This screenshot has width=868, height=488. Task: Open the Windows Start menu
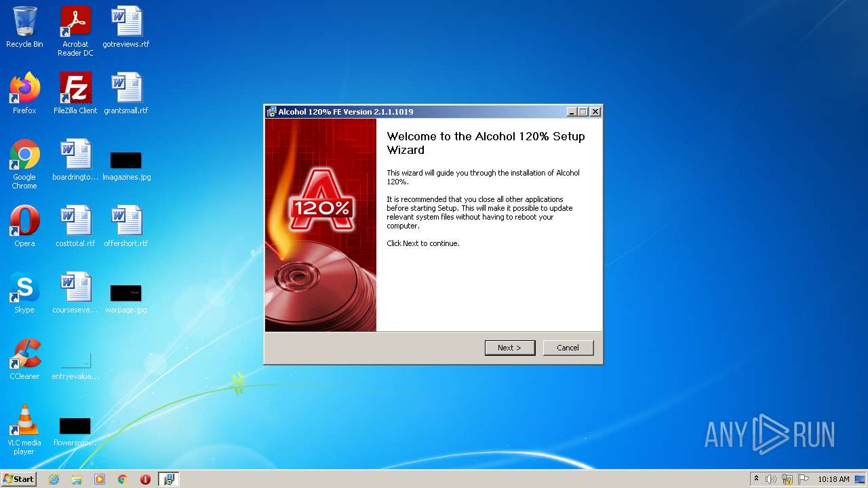[19, 479]
